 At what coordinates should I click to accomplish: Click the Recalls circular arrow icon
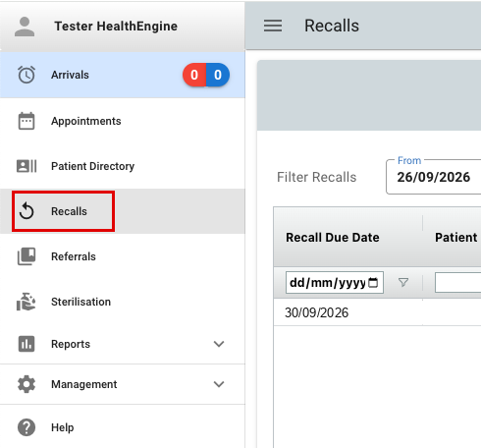pyautogui.click(x=27, y=211)
